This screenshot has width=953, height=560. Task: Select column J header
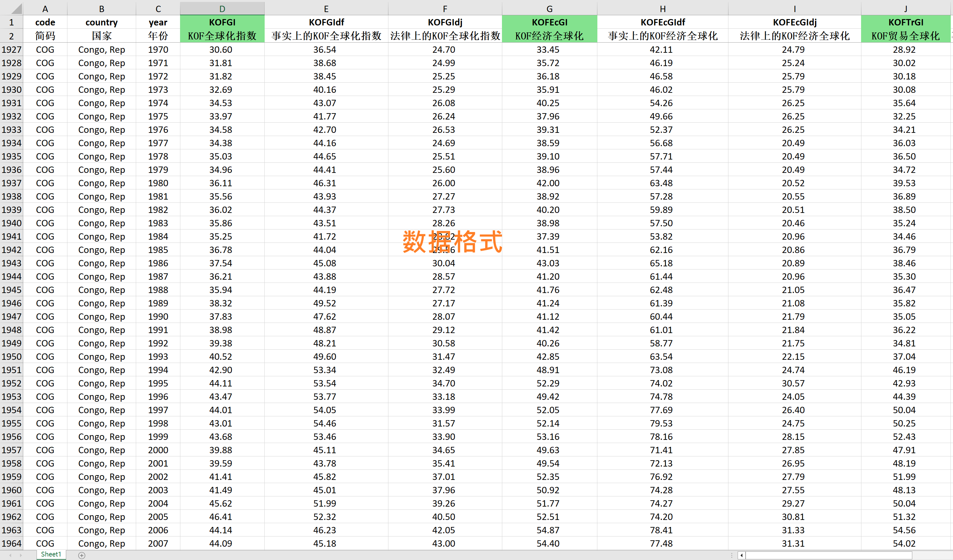pos(906,8)
